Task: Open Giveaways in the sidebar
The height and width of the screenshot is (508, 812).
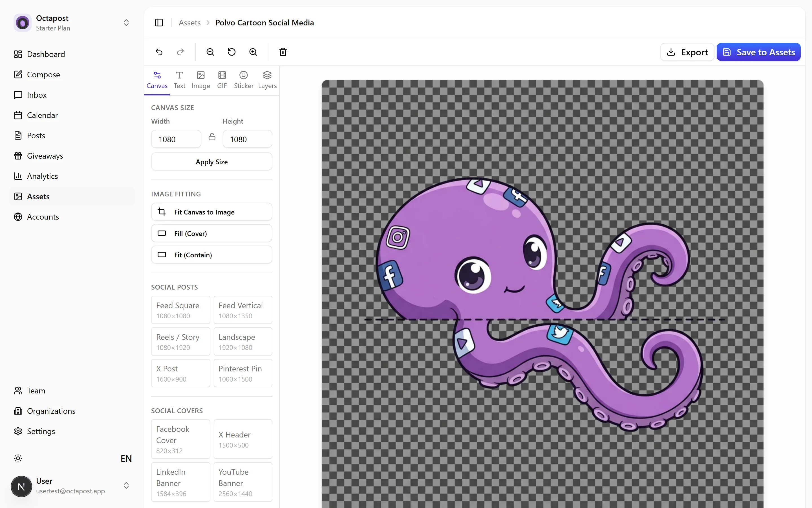Action: pyautogui.click(x=72, y=156)
